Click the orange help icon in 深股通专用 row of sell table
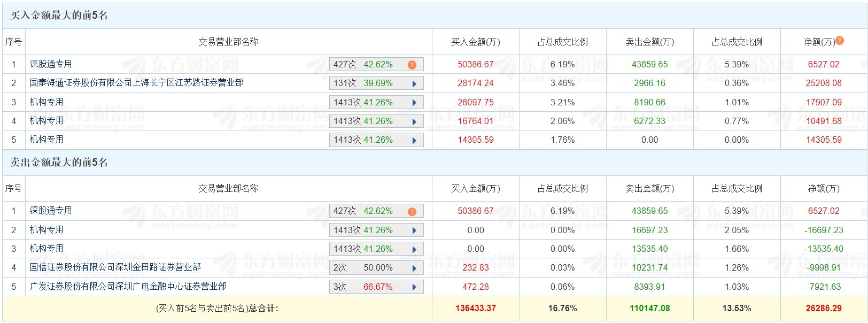 tap(412, 212)
